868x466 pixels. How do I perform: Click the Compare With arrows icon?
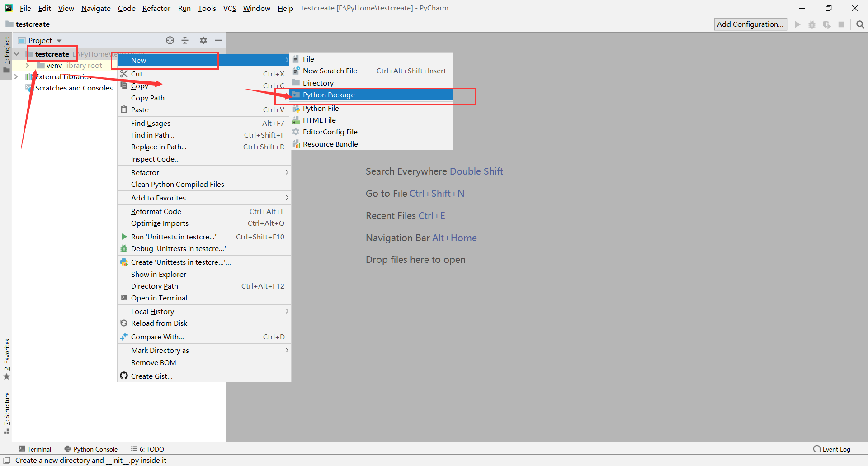click(124, 337)
